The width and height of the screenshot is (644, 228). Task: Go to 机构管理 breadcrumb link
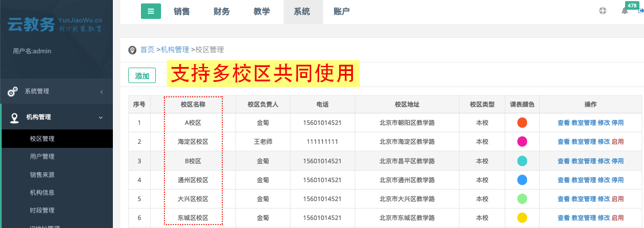pos(175,50)
